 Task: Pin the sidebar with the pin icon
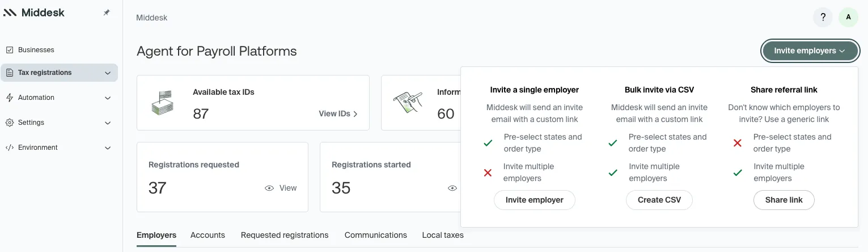[x=107, y=12]
